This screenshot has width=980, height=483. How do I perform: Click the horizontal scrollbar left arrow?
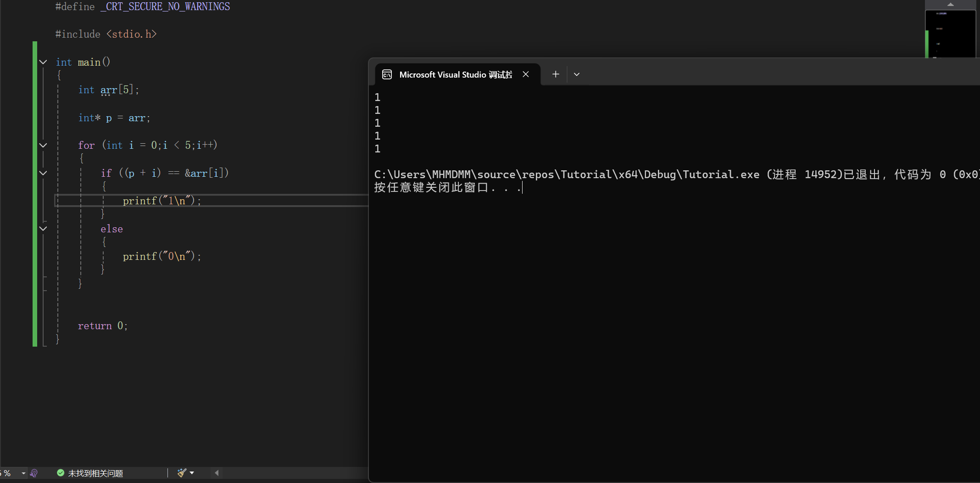point(217,473)
